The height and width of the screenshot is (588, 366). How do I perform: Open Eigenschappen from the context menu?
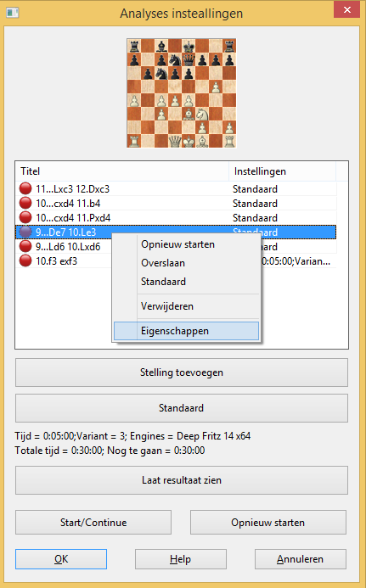186,331
